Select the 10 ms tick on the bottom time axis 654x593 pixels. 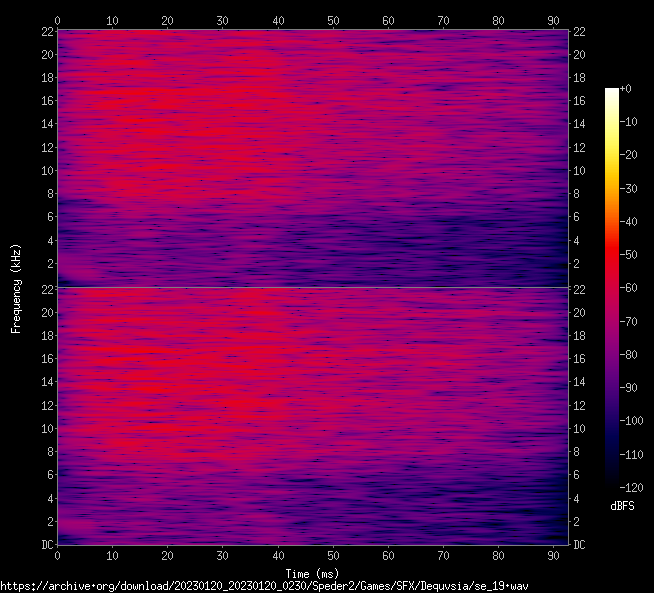tap(112, 555)
